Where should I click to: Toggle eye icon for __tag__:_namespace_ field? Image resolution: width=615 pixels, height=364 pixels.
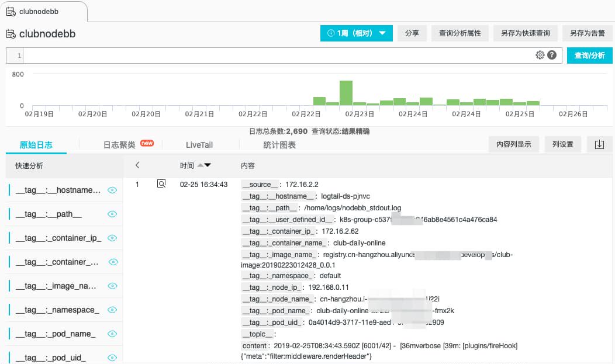(112, 310)
